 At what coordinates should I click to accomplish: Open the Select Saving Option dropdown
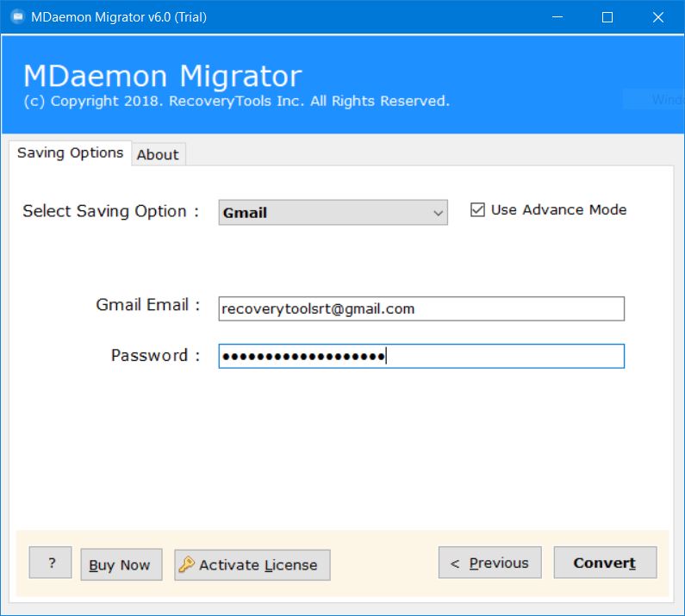333,212
